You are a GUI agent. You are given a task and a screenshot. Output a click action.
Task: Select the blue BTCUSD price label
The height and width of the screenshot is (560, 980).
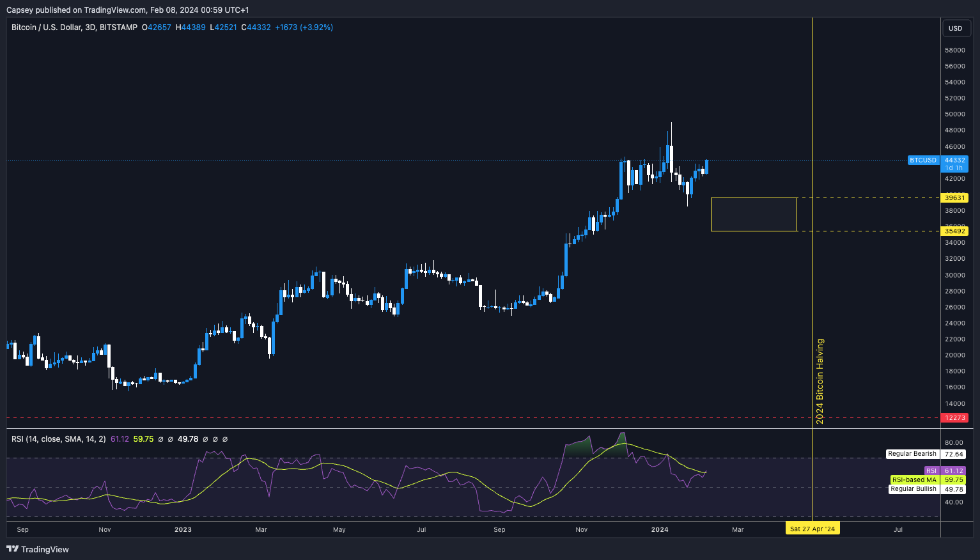click(922, 160)
